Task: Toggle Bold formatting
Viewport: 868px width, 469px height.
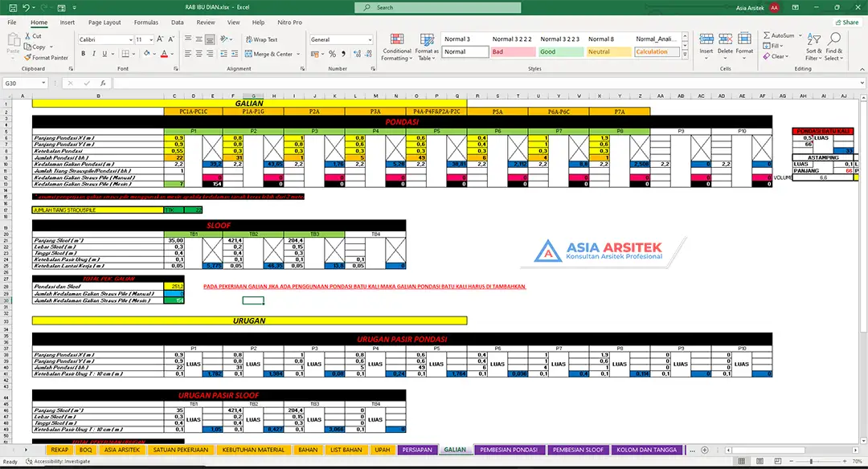Action: tap(82, 54)
